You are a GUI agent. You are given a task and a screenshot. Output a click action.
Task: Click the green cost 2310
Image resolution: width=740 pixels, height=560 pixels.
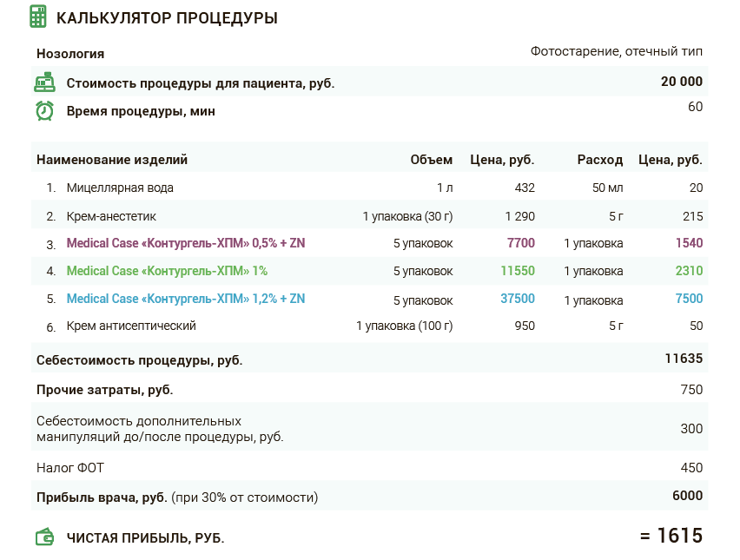coord(689,271)
